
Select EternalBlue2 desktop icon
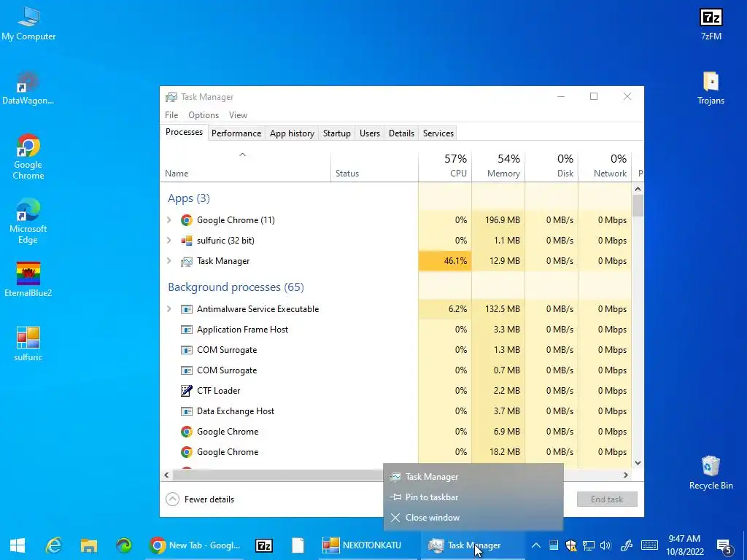28,279
